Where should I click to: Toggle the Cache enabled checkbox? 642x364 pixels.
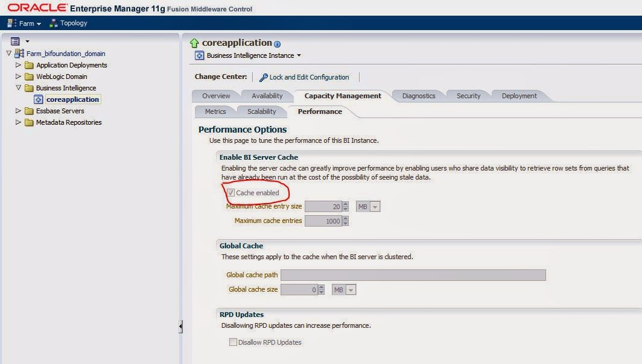(231, 193)
